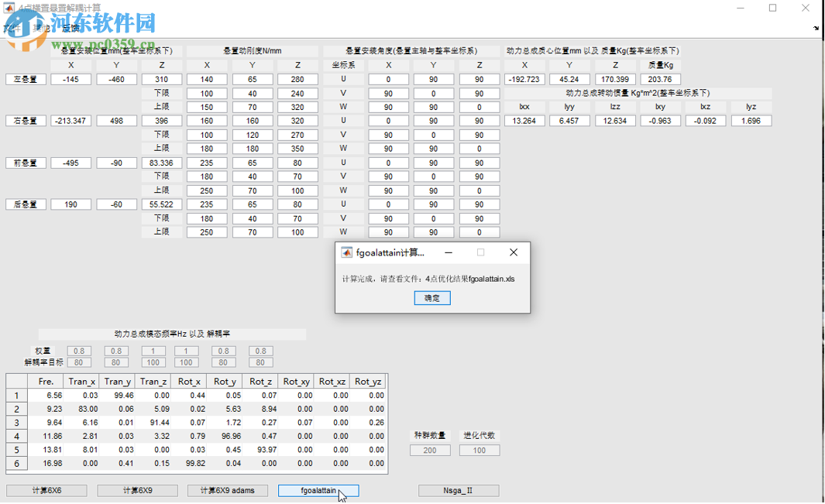
Task: Launch the Nsga_II optimization
Action: click(x=459, y=491)
